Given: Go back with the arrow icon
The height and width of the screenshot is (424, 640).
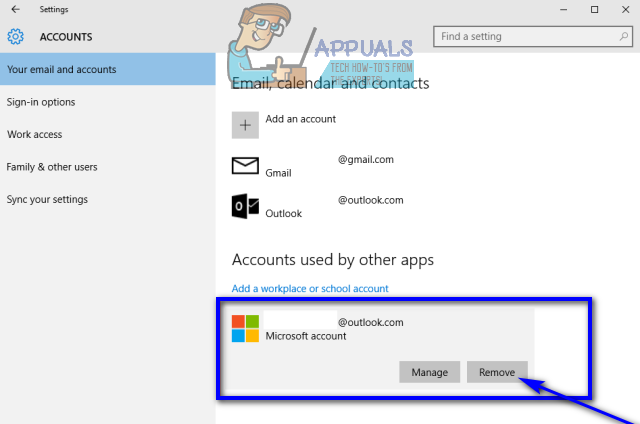Looking at the screenshot, I should 16,9.
